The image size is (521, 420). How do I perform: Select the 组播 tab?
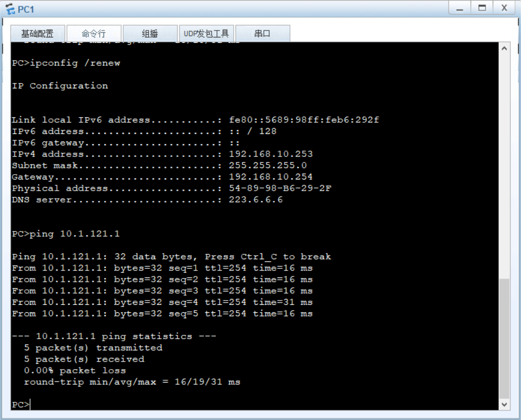coord(150,34)
